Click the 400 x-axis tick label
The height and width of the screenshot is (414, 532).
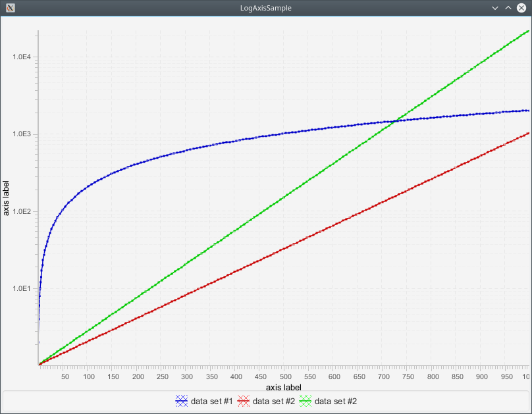[236, 376]
